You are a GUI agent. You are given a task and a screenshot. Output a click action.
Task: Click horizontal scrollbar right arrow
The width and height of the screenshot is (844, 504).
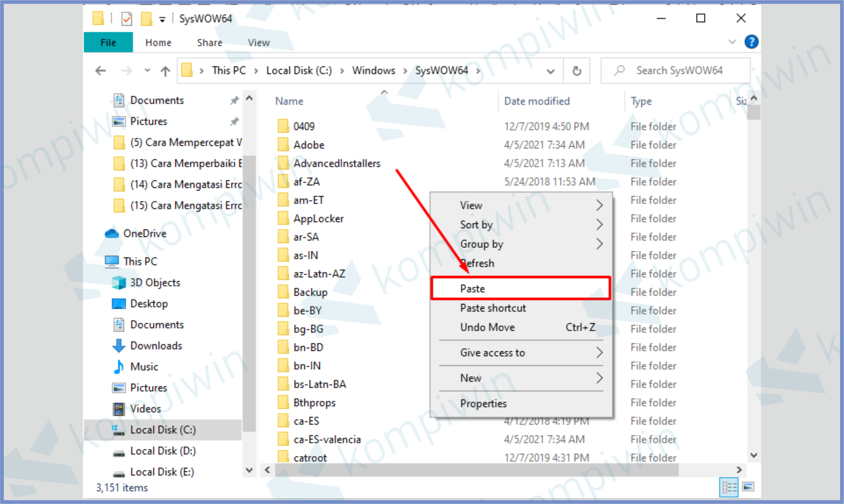point(739,470)
